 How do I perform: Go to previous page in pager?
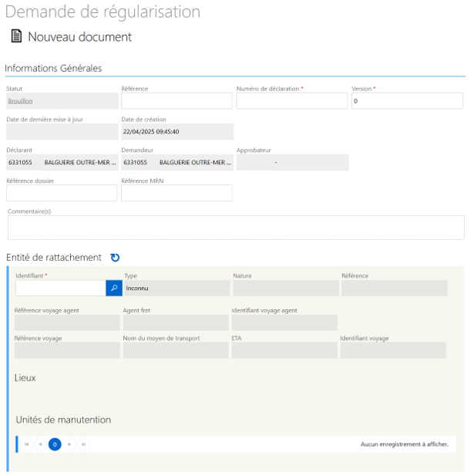[x=41, y=444]
